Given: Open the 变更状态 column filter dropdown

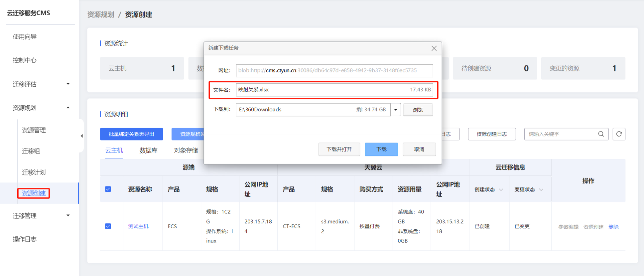Looking at the screenshot, I should pos(541,189).
